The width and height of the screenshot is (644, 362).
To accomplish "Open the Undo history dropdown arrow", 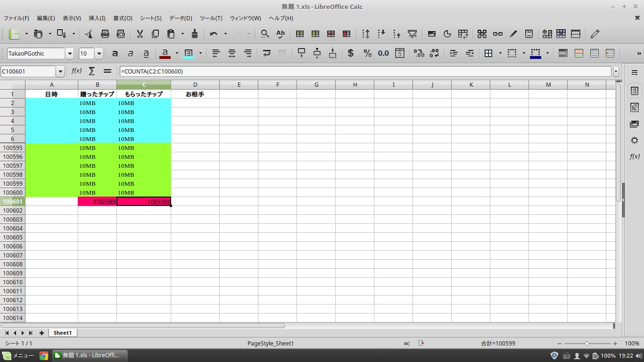I will (225, 34).
